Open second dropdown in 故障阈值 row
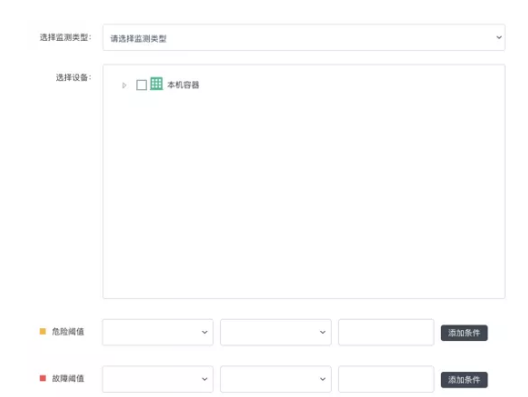Image resolution: width=528 pixels, height=397 pixels. 276,379
